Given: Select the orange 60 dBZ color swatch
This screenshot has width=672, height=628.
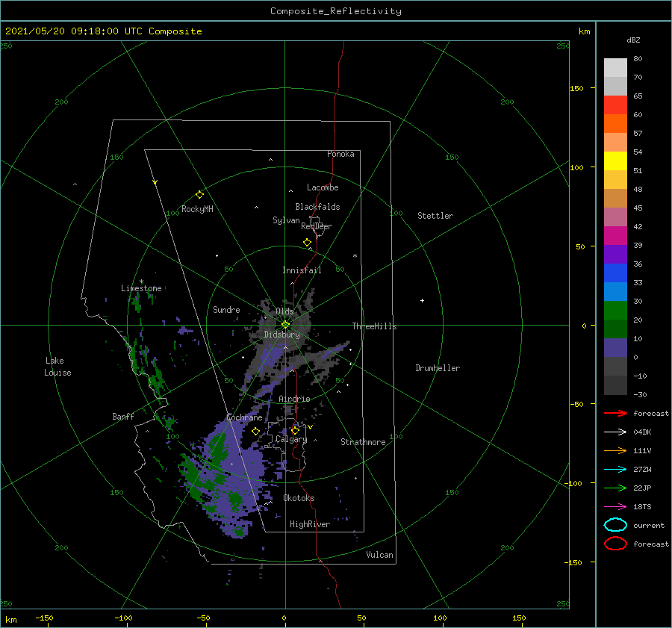Looking at the screenshot, I should (x=615, y=123).
